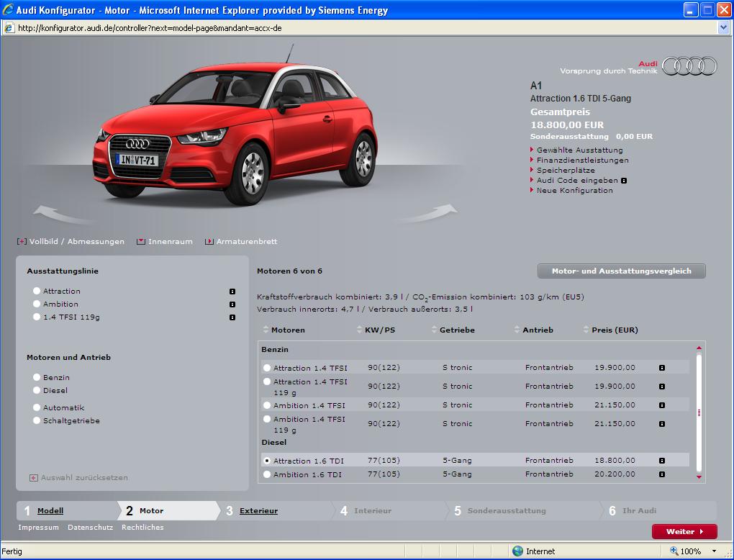Sort table by Preis (EUR) column
This screenshot has width=734, height=560.
click(x=614, y=330)
